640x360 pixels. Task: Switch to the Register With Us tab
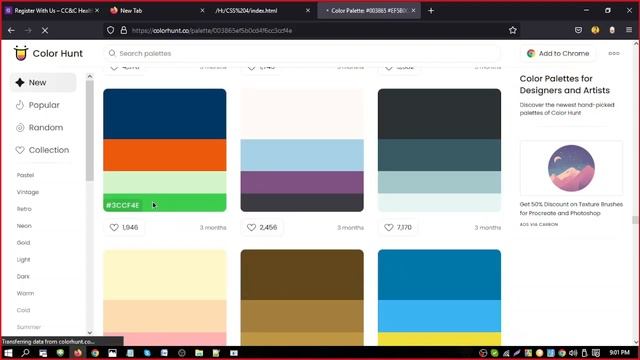click(52, 11)
